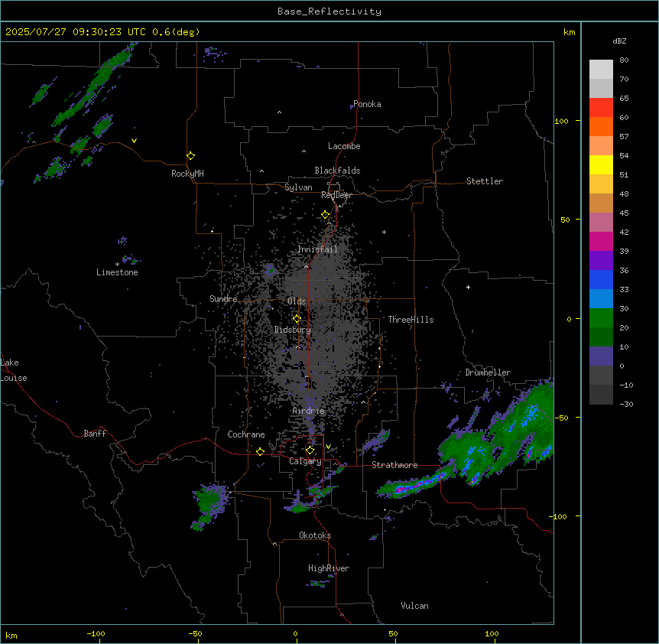Select the yellow diamond marker south of RedDeer
Image resolution: width=659 pixels, height=644 pixels.
326,215
